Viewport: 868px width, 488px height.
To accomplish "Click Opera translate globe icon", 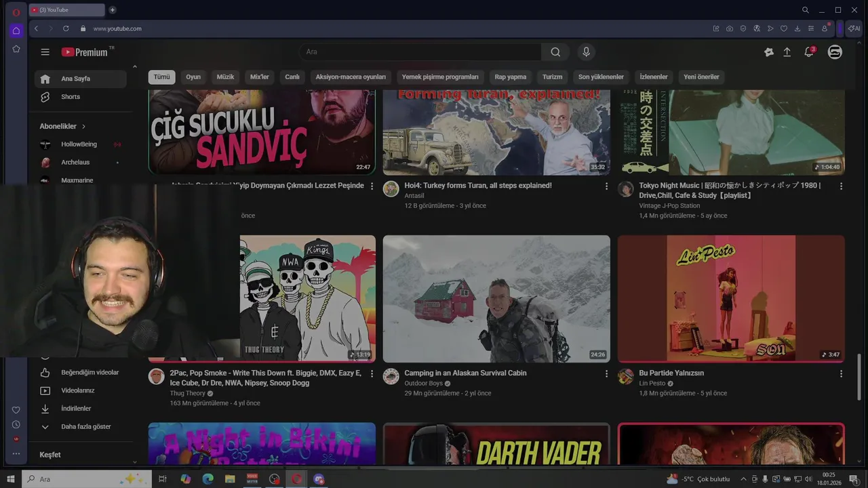I will (757, 28).
